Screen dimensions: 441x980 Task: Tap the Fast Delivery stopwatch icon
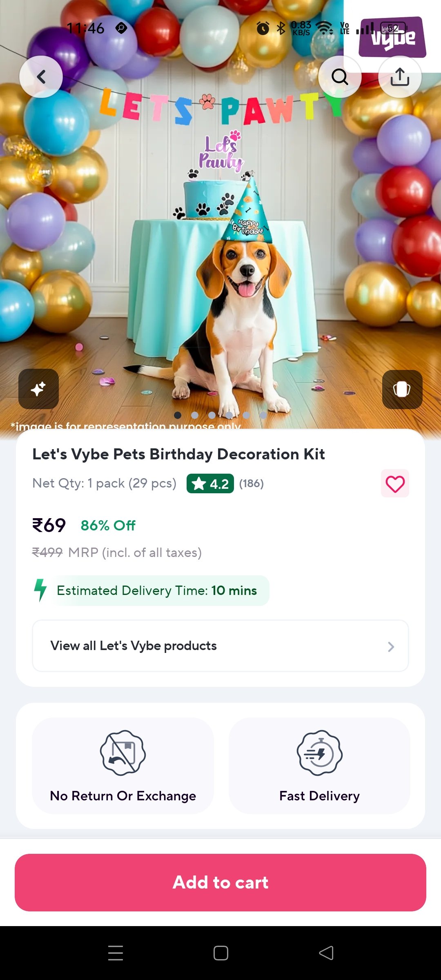pyautogui.click(x=319, y=753)
